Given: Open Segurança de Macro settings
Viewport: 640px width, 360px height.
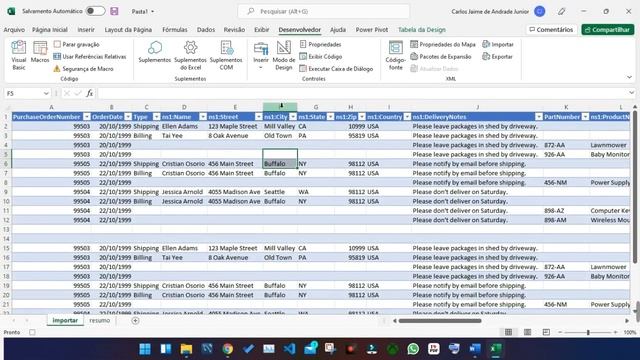Looking at the screenshot, I should coord(83,69).
